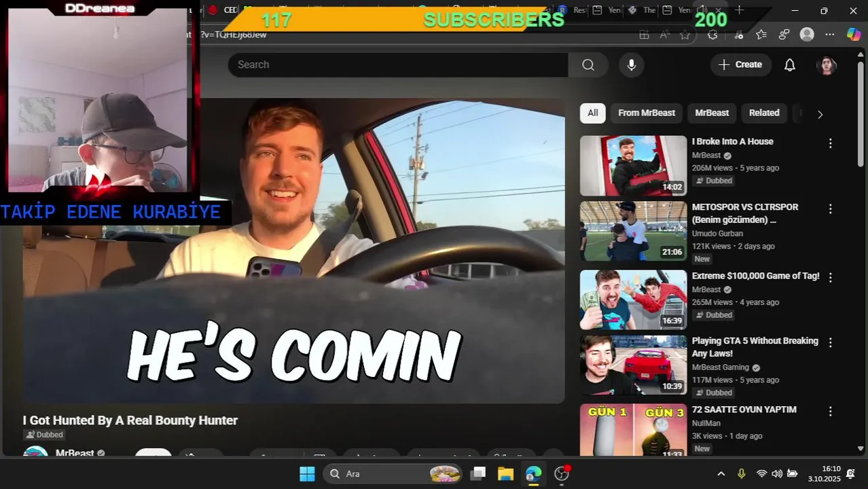Open options for 72 SAATTE OYUN YAPTIM

coord(830,412)
